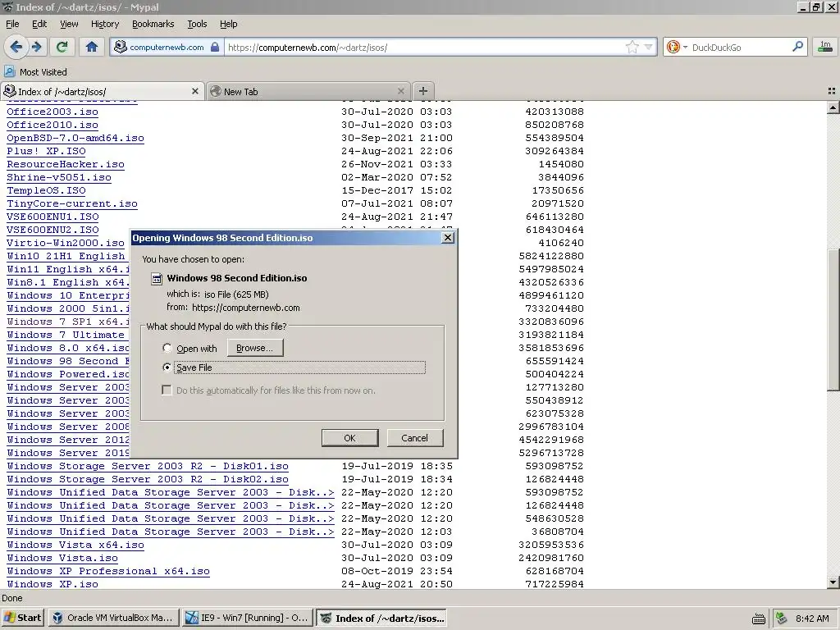This screenshot has height=630, width=840.
Task: Confirm download with OK button
Action: point(349,438)
